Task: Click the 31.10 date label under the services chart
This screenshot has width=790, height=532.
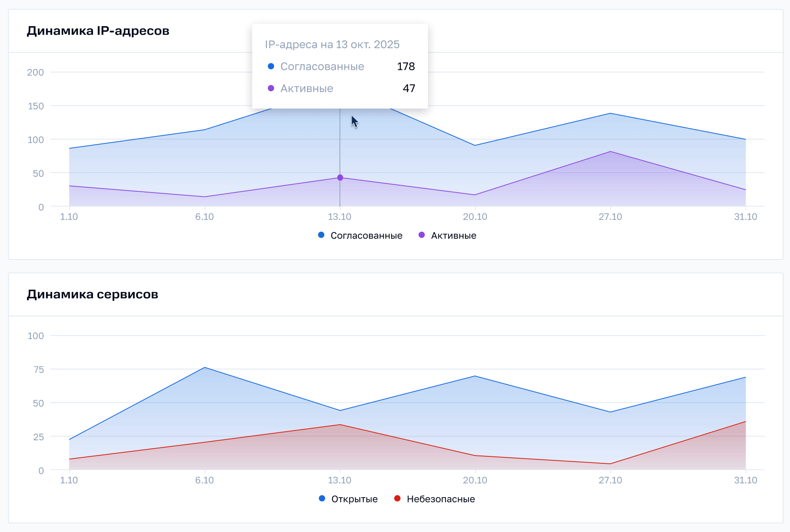Action: pyautogui.click(x=745, y=480)
